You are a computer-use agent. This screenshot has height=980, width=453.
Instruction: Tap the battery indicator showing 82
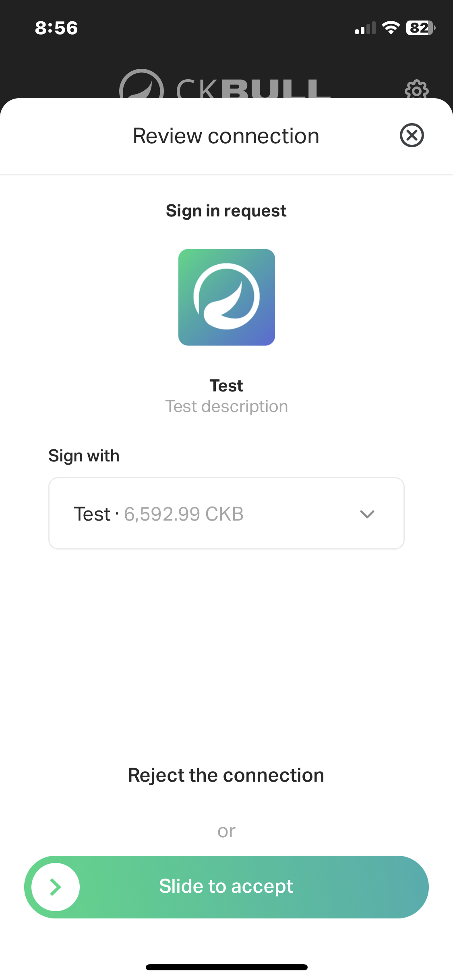point(420,28)
